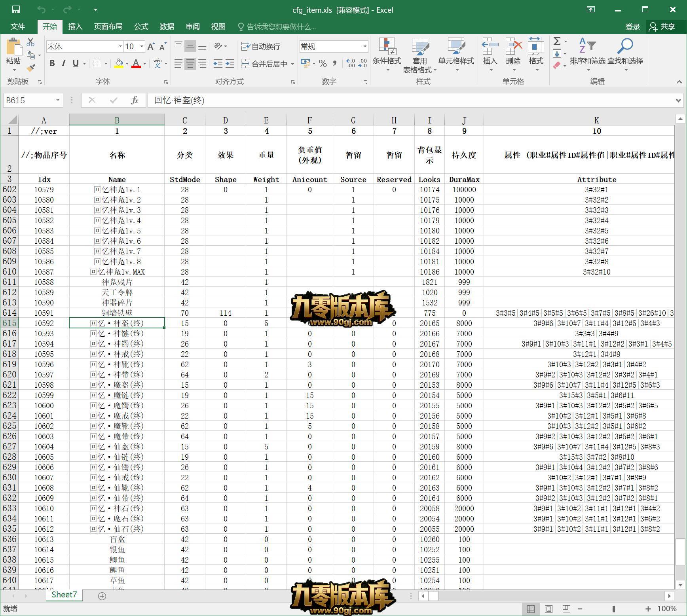Open the Name Box dropdown arrow
Image resolution: width=687 pixels, height=616 pixels.
[x=58, y=100]
